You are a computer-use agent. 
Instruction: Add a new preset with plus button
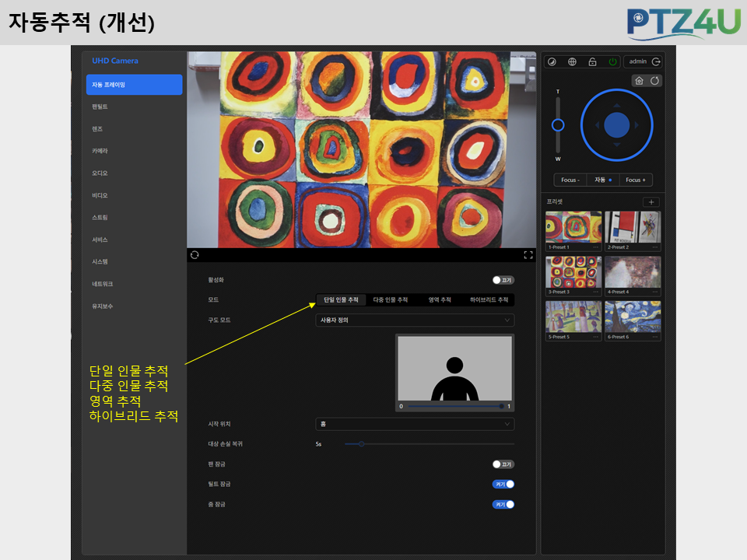tap(651, 202)
